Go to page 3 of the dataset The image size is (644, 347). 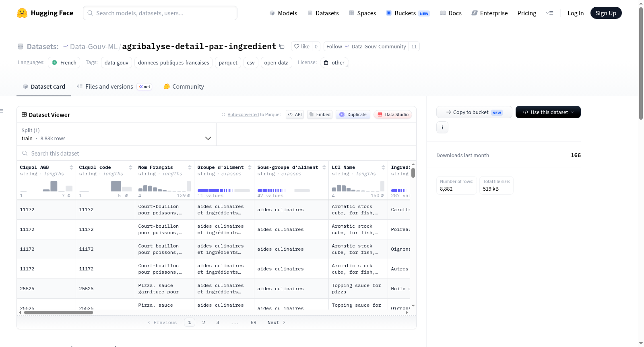(218, 322)
